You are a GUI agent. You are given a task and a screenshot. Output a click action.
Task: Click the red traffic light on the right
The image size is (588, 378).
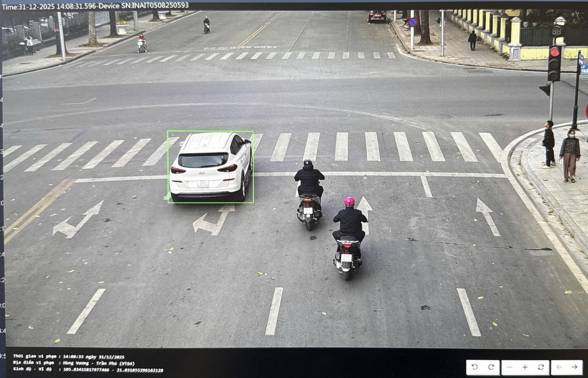pos(555,53)
